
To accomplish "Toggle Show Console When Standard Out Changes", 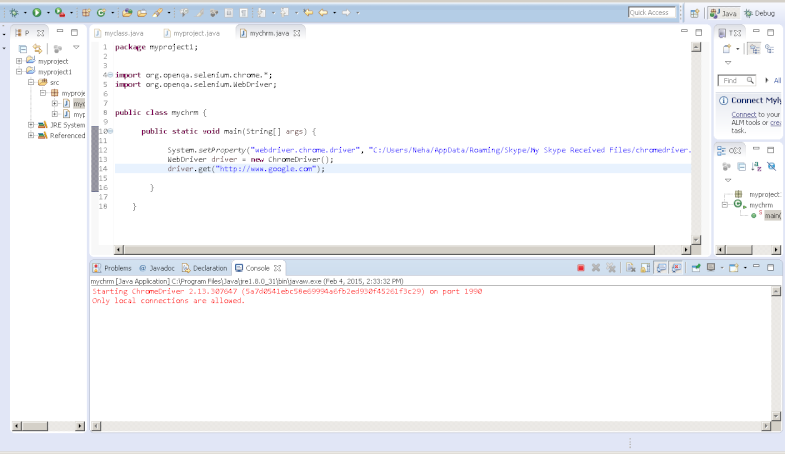I will point(661,268).
